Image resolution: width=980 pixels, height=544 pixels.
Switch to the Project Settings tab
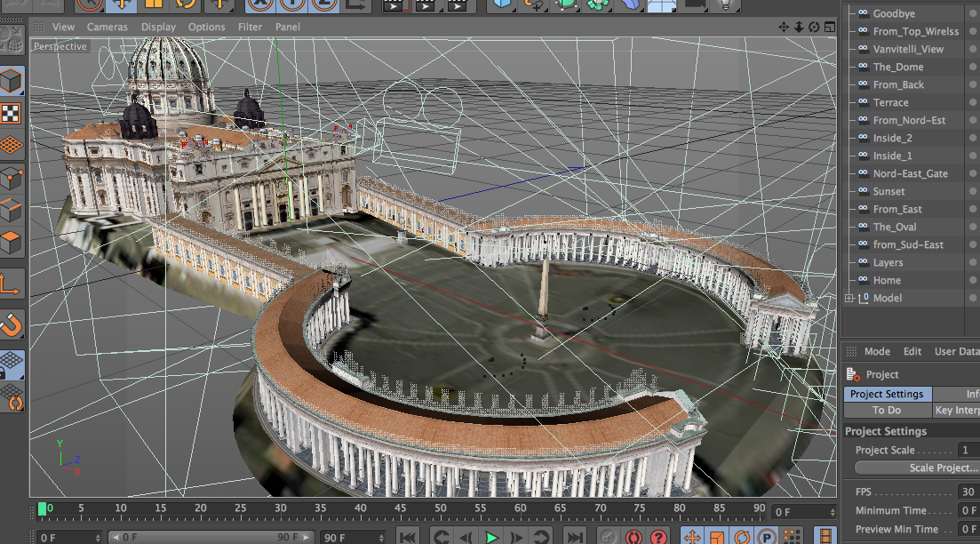pyautogui.click(x=887, y=394)
